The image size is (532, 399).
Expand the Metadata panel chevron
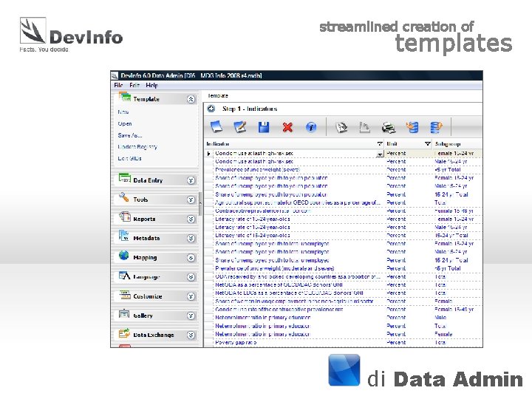click(x=191, y=238)
